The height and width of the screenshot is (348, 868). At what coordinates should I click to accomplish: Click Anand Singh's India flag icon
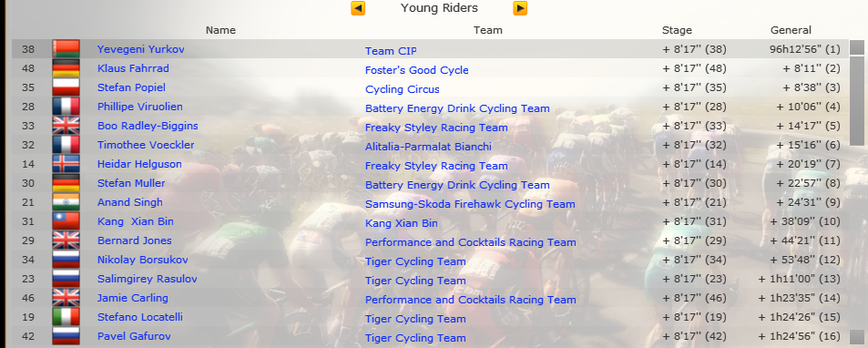click(66, 202)
